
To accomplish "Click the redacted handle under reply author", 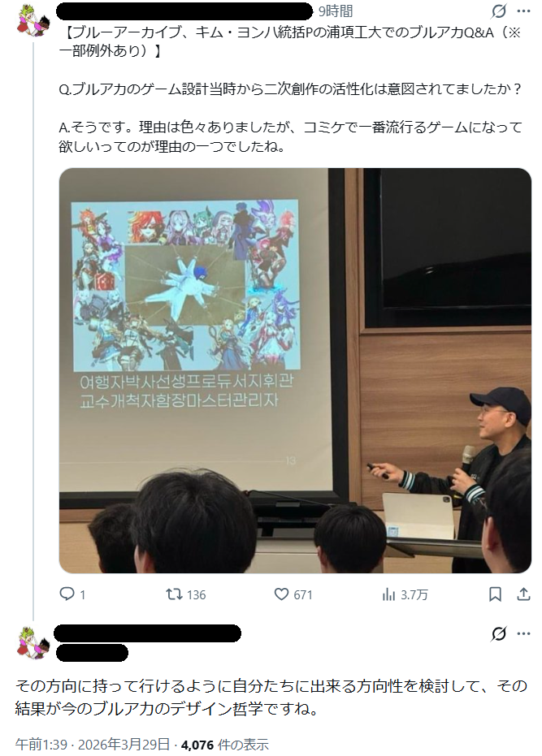I will pos(92,652).
